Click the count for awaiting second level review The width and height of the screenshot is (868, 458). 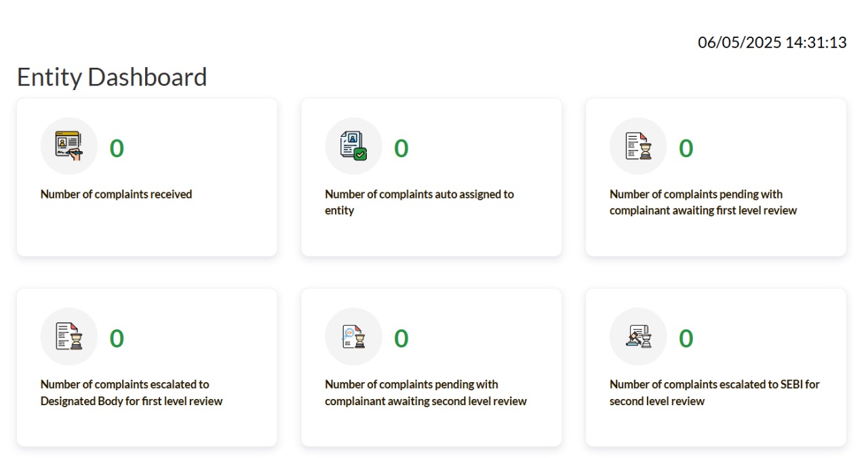click(401, 339)
